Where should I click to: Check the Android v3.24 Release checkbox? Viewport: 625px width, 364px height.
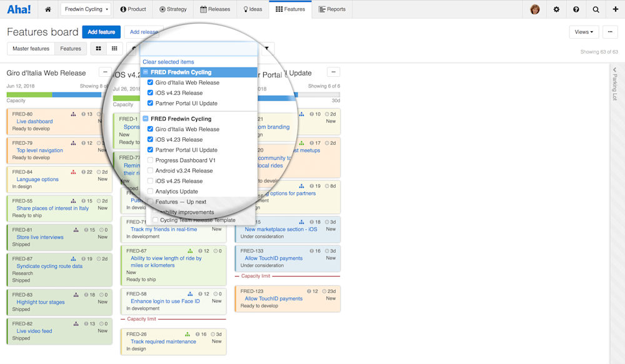coord(149,170)
